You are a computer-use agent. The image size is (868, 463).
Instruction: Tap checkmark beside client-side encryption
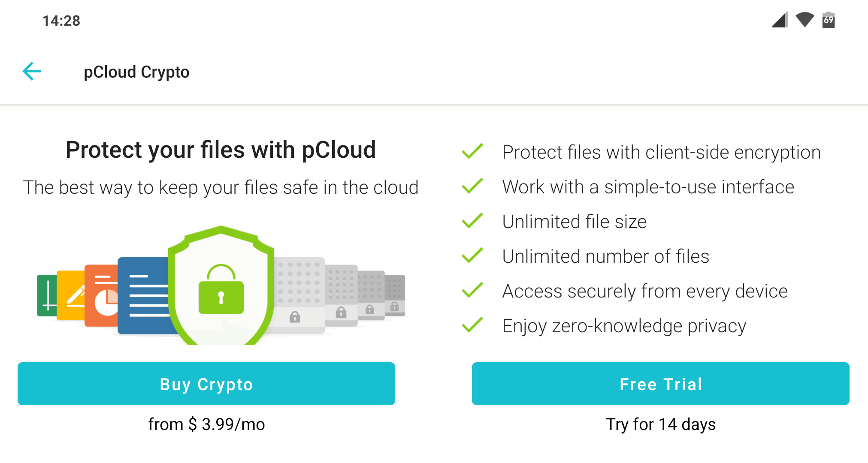tap(472, 152)
